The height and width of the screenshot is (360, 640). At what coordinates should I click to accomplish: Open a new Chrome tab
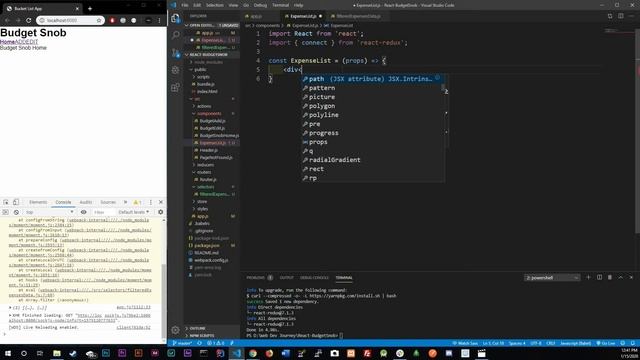(90, 8)
